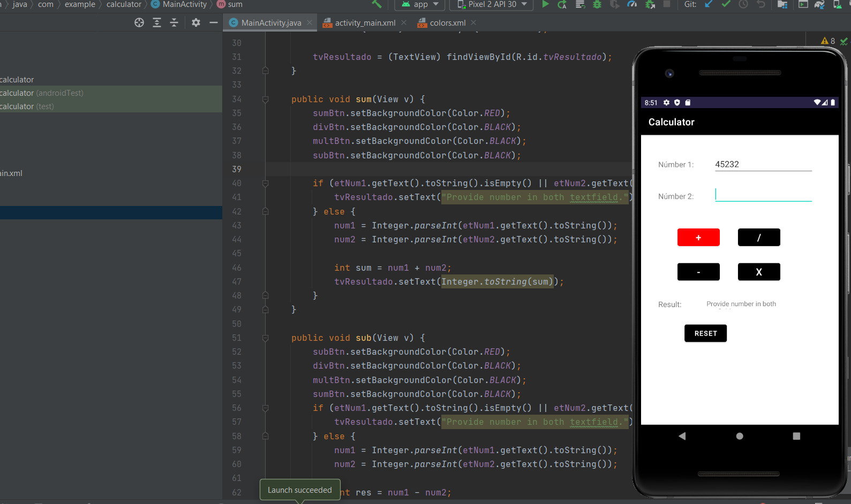Open the app run configuration dropdown
This screenshot has width=851, height=504.
(x=420, y=4)
